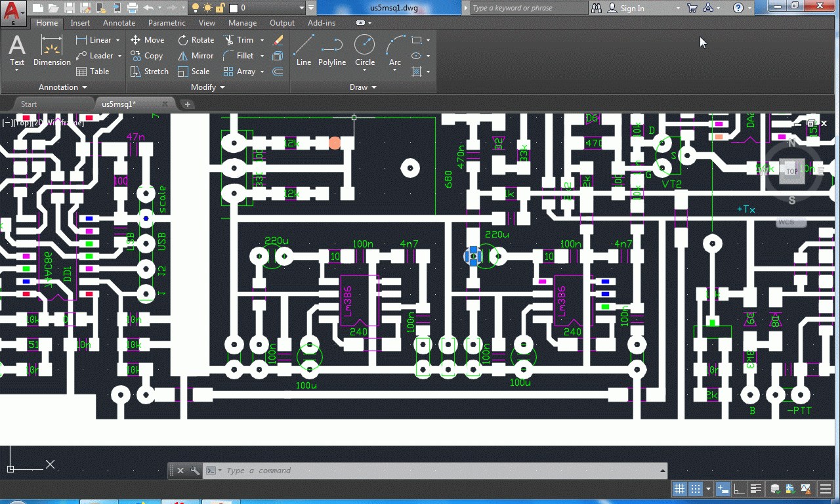The width and height of the screenshot is (840, 504).
Task: Open the Start drawing tab
Action: [29, 104]
